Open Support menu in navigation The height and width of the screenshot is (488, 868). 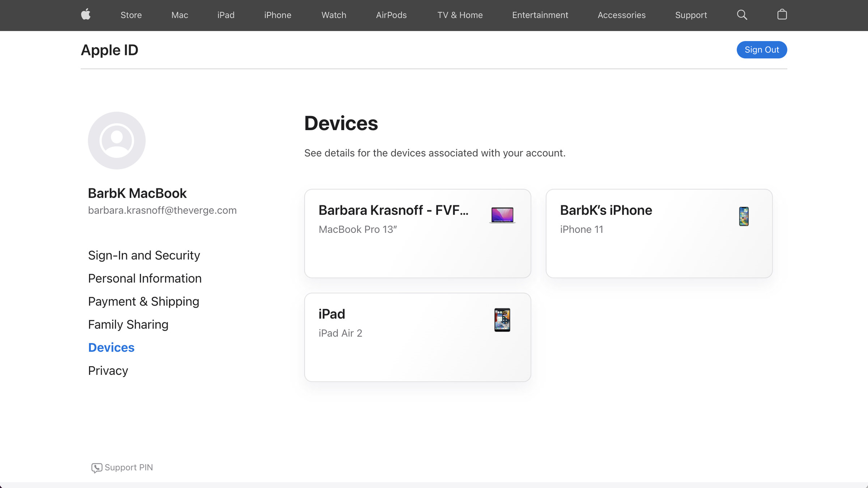coord(691,16)
